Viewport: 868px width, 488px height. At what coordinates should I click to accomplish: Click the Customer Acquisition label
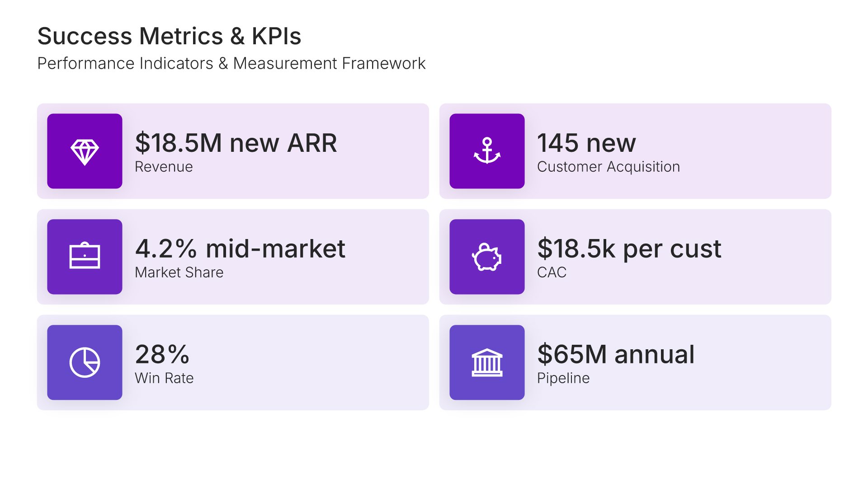click(x=608, y=167)
